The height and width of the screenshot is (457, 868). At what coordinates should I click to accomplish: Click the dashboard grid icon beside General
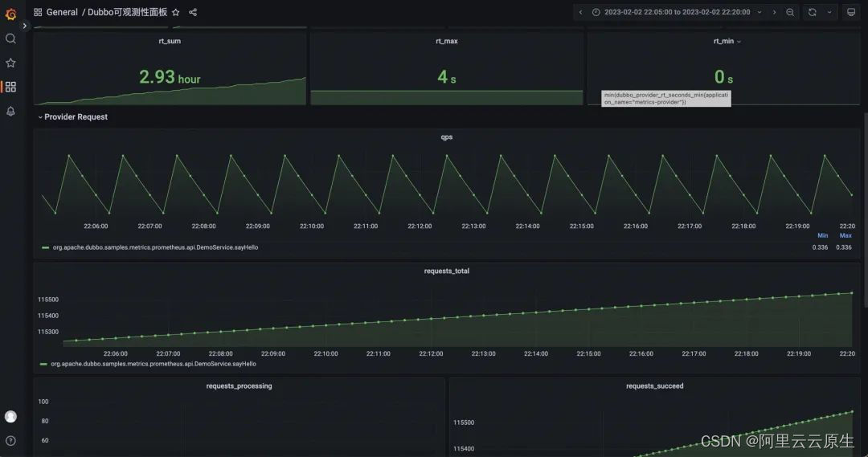[38, 12]
